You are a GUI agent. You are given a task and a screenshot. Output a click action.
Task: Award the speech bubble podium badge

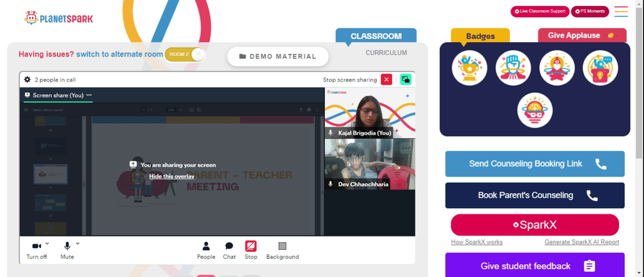point(600,68)
